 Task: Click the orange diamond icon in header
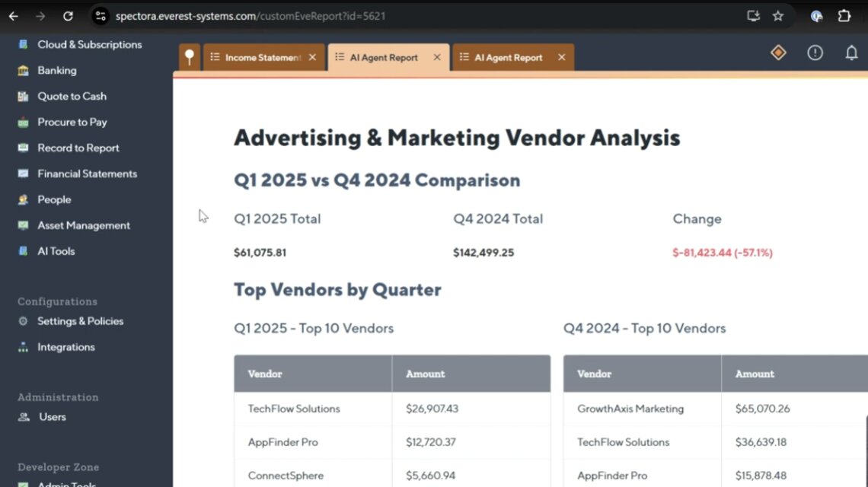[778, 53]
